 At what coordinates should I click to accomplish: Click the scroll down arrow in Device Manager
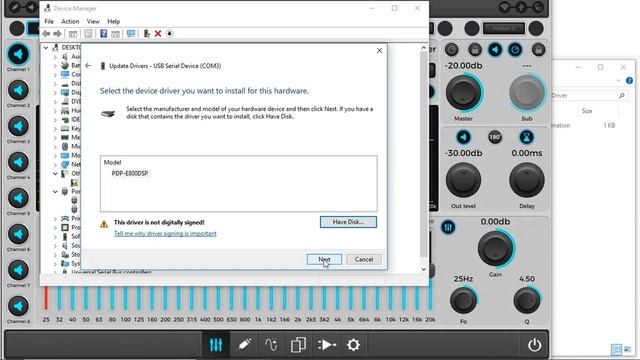423,269
